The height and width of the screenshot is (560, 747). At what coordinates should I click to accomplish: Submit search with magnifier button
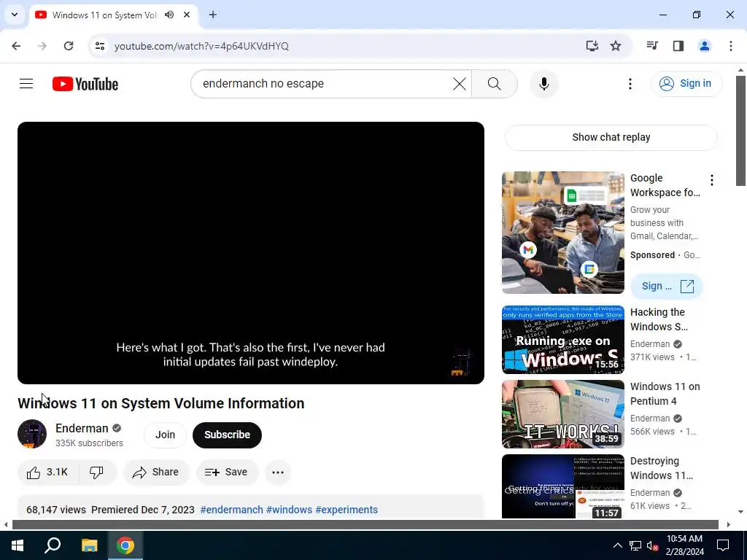tap(494, 84)
